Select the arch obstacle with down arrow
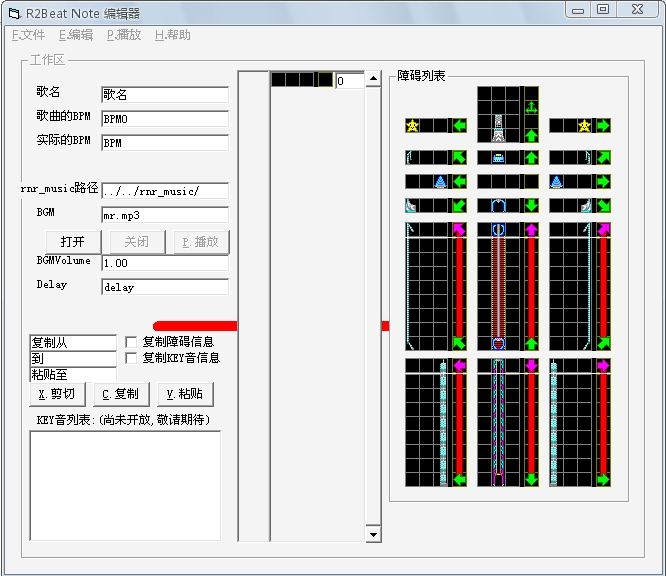The height and width of the screenshot is (576, 666). pyautogui.click(x=508, y=206)
